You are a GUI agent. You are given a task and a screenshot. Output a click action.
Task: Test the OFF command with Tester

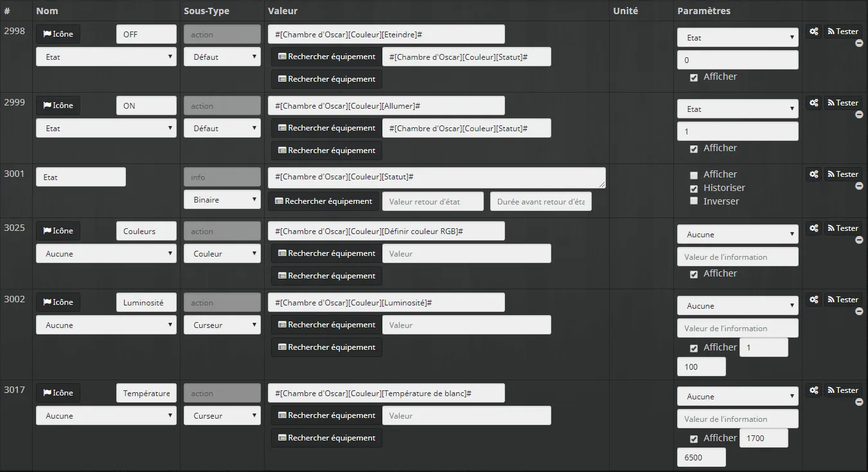tap(842, 32)
